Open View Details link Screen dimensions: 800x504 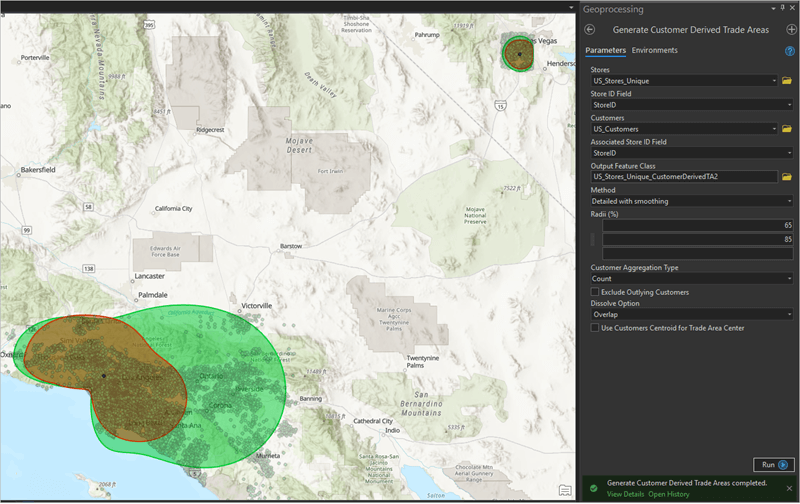(x=625, y=494)
